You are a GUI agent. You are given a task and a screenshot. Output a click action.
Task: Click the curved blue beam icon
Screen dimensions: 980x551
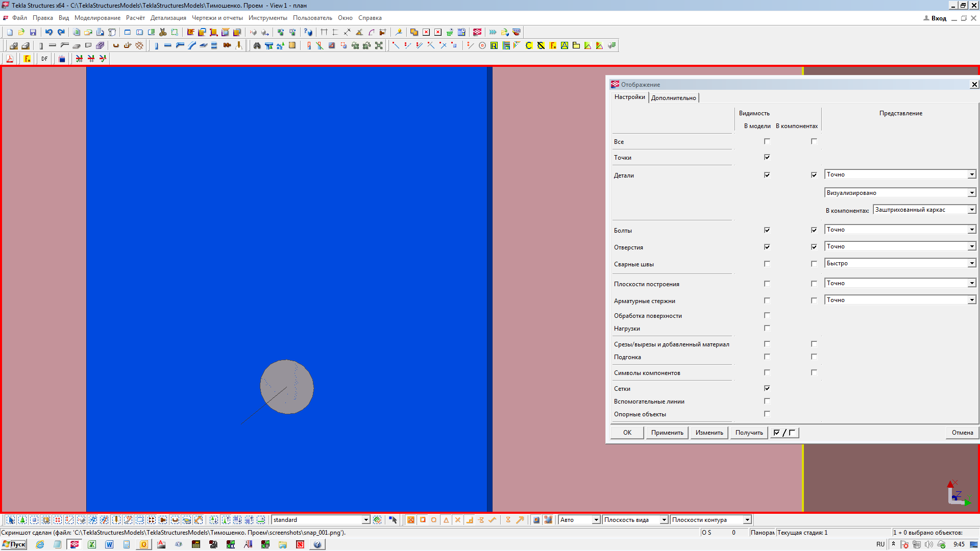[x=191, y=45]
